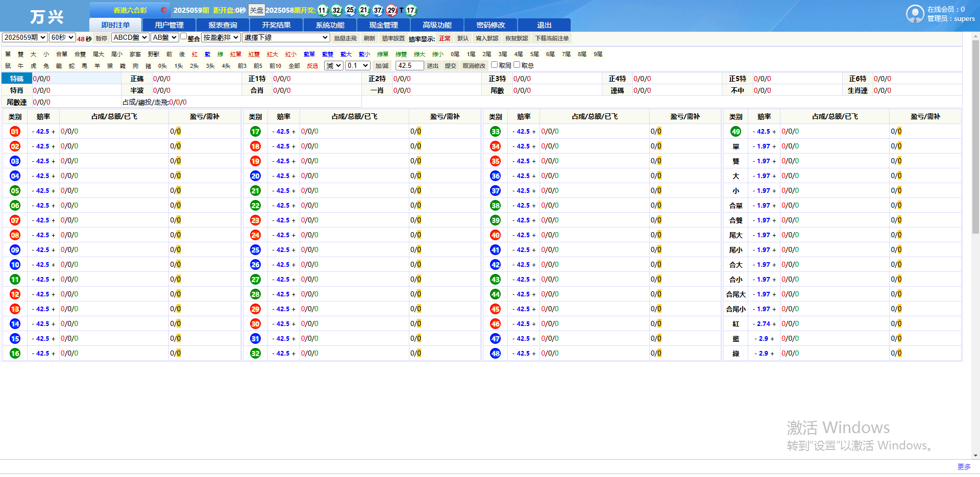The height and width of the screenshot is (477, 980).
Task: Click the vertical page scrollbar
Action: coord(975,138)
